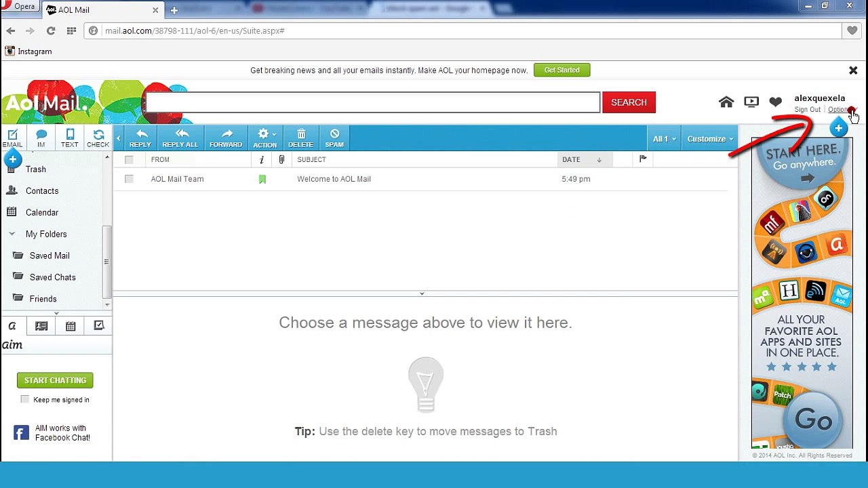This screenshot has width=868, height=488.
Task: Collapse the reading pane with the down arrow
Action: pos(422,293)
